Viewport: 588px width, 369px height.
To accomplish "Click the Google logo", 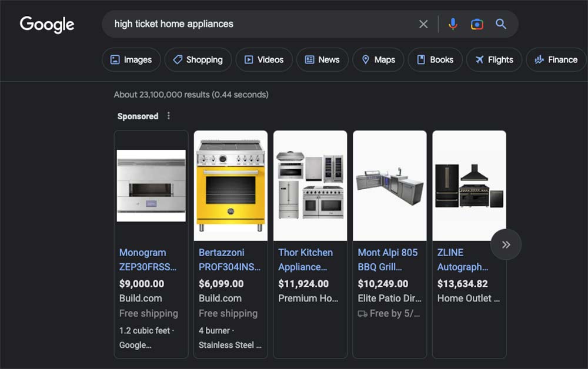I will click(x=47, y=24).
